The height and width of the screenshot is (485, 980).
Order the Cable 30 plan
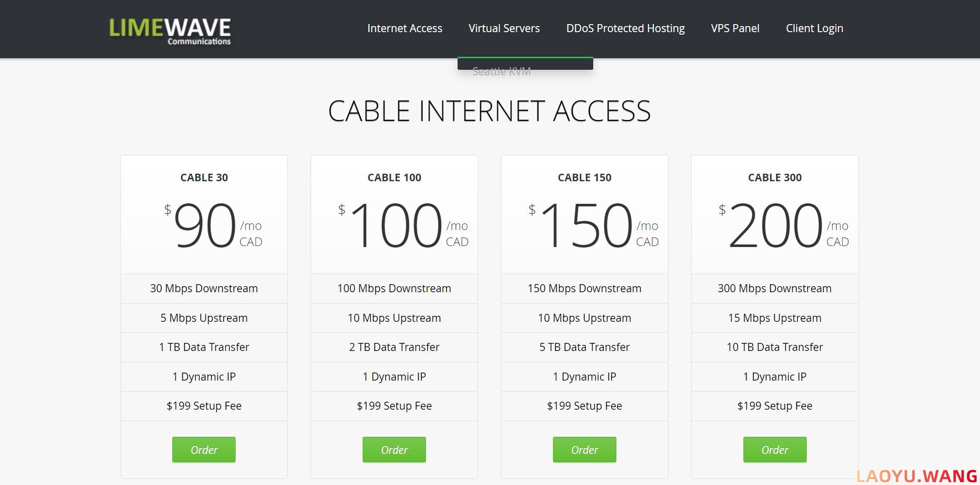[x=204, y=449]
